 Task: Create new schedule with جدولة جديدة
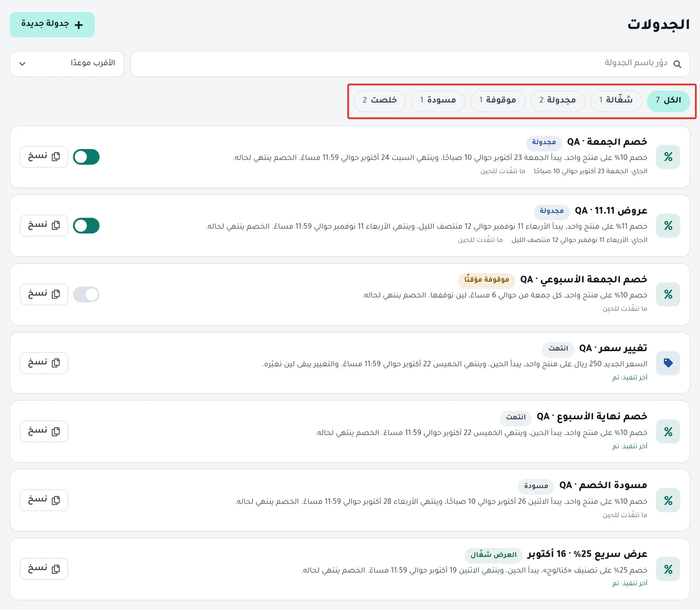pyautogui.click(x=52, y=25)
